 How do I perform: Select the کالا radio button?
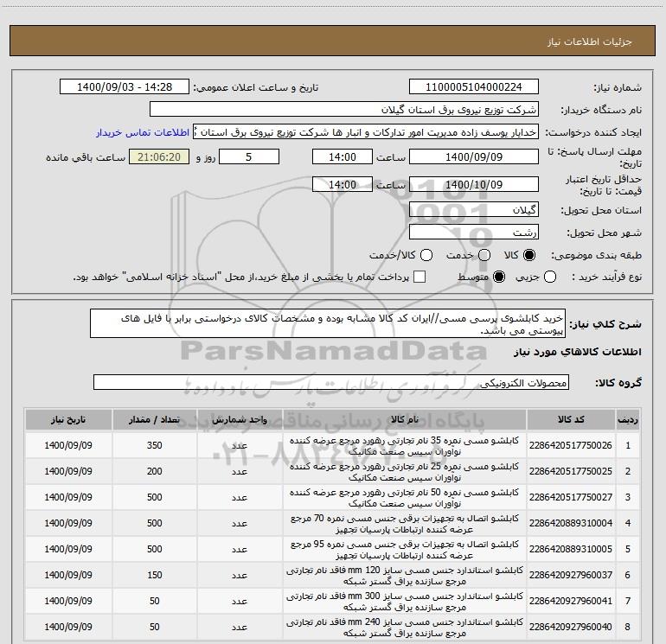tap(529, 255)
